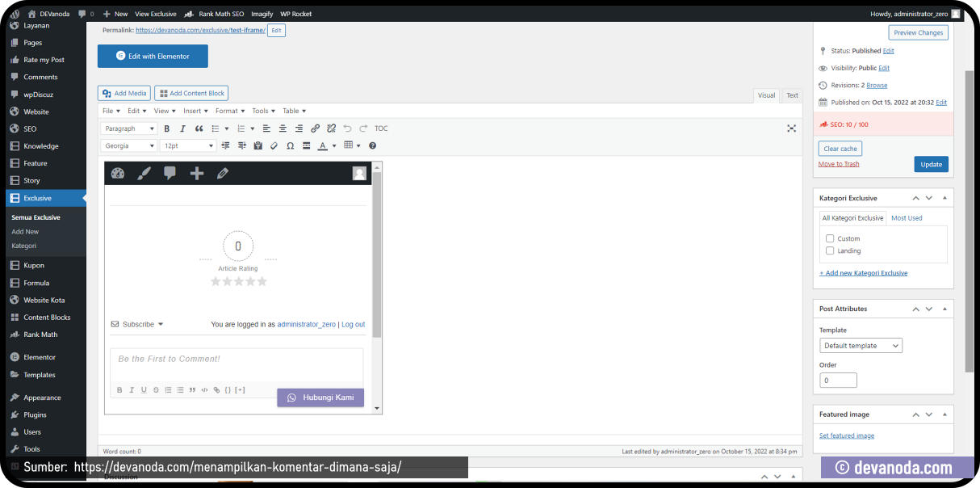The height and width of the screenshot is (488, 980).
Task: Open the Edit menu in the editor
Action: (136, 111)
